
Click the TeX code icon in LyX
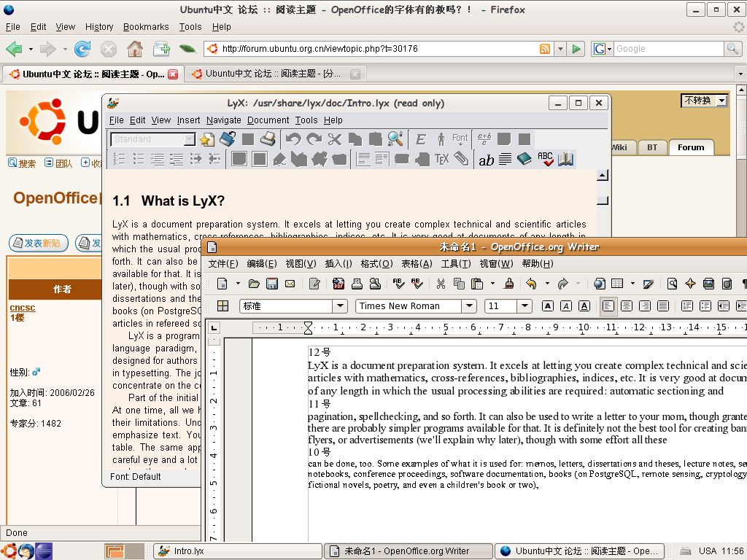(x=441, y=159)
